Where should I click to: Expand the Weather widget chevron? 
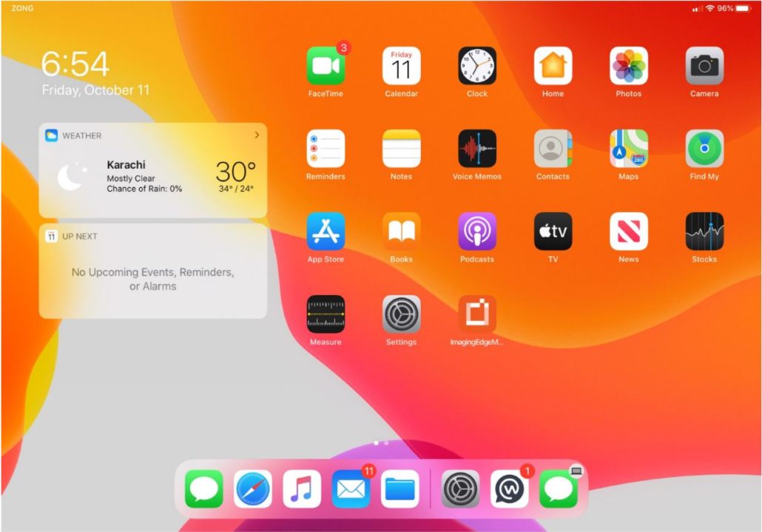point(257,135)
